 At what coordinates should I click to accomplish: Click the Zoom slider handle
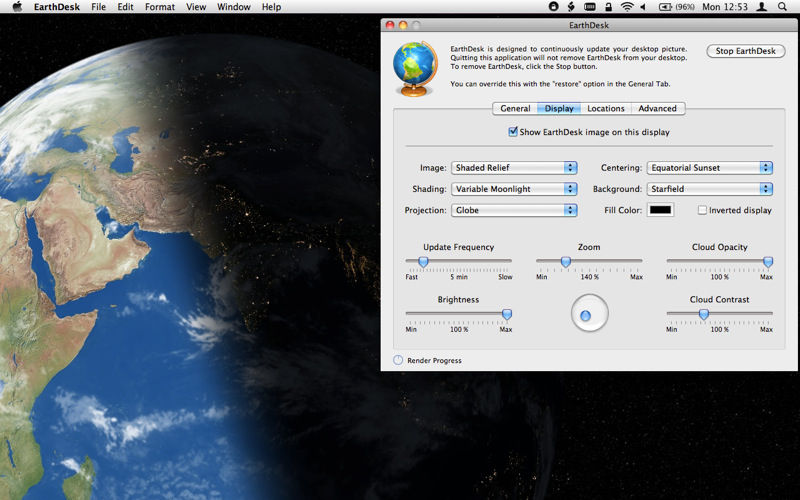(565, 262)
